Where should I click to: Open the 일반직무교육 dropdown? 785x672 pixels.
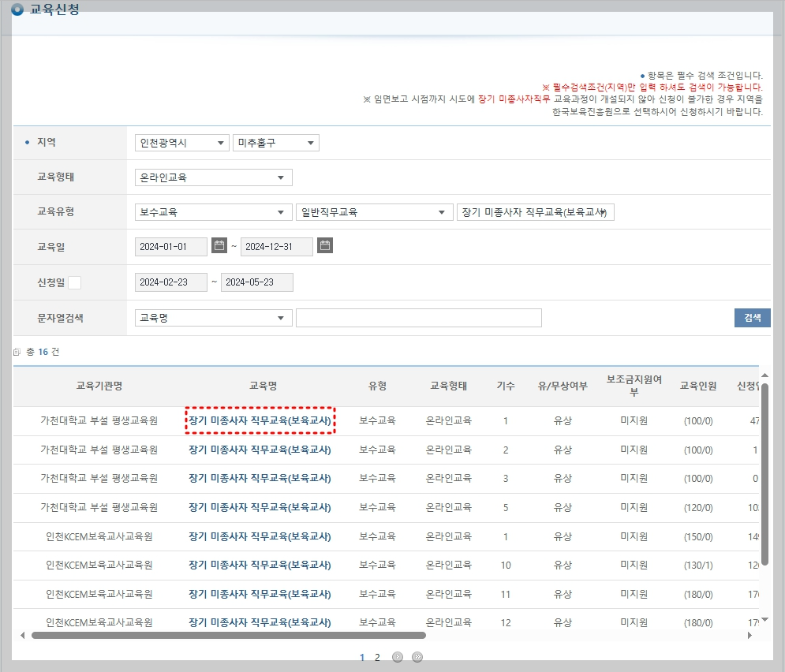375,212
